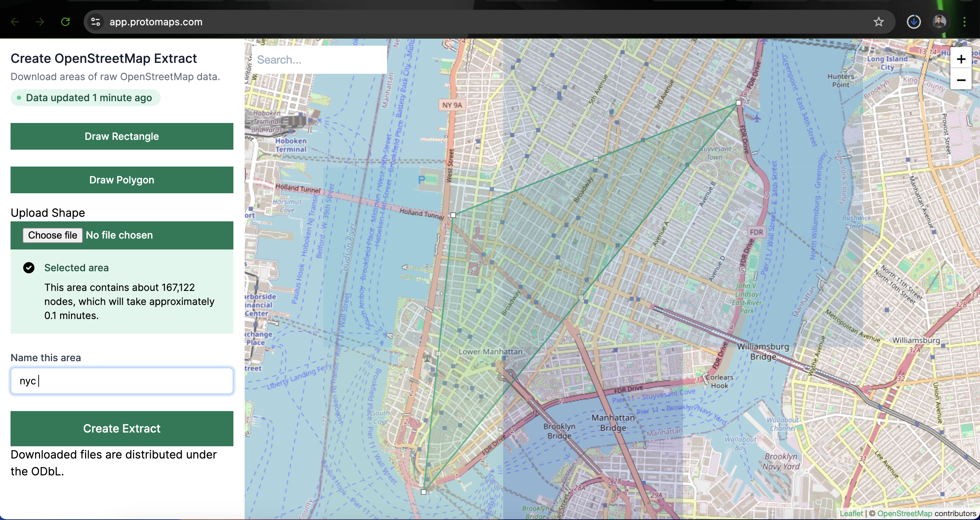Click the browser back arrow
This screenshot has height=520, width=980.
tap(15, 22)
